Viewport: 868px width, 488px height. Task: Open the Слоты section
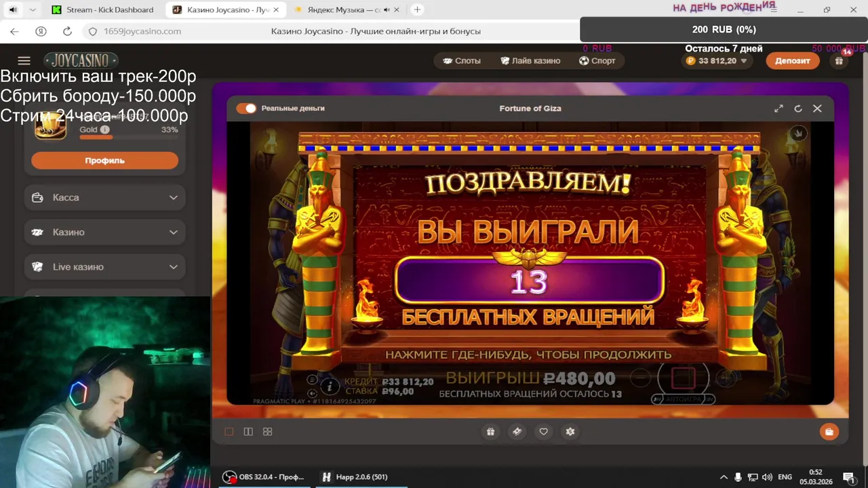[461, 60]
